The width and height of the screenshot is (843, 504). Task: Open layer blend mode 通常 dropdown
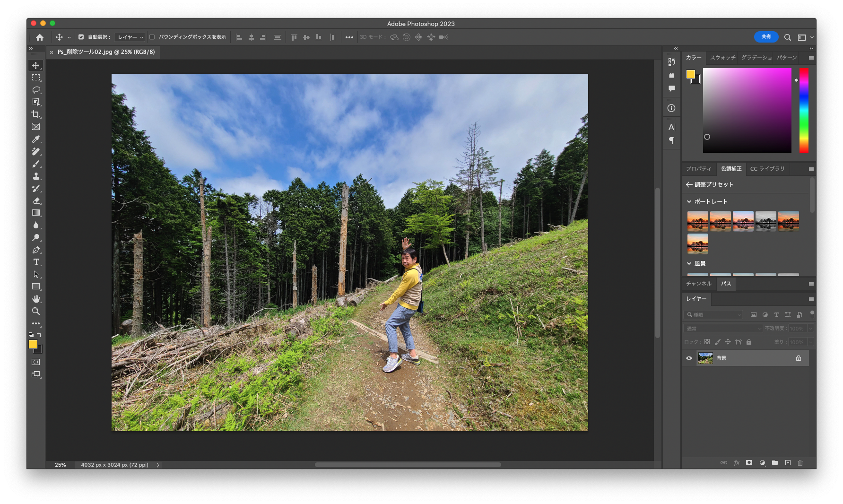point(722,328)
